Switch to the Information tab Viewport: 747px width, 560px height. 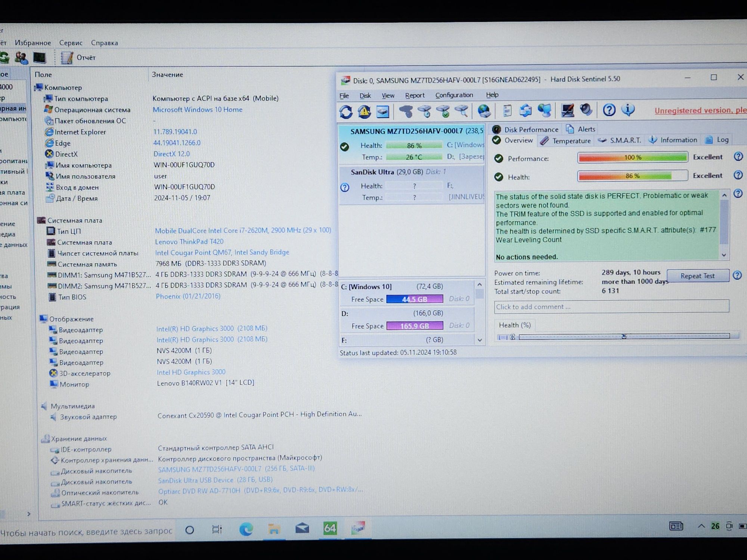pyautogui.click(x=673, y=140)
